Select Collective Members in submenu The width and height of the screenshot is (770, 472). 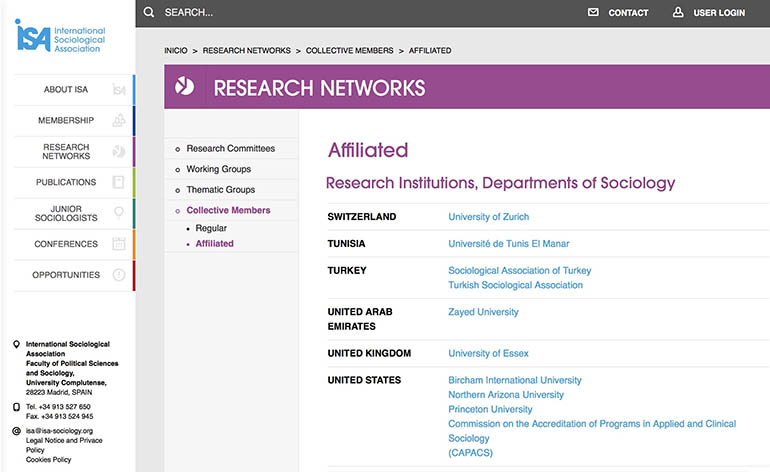228,210
